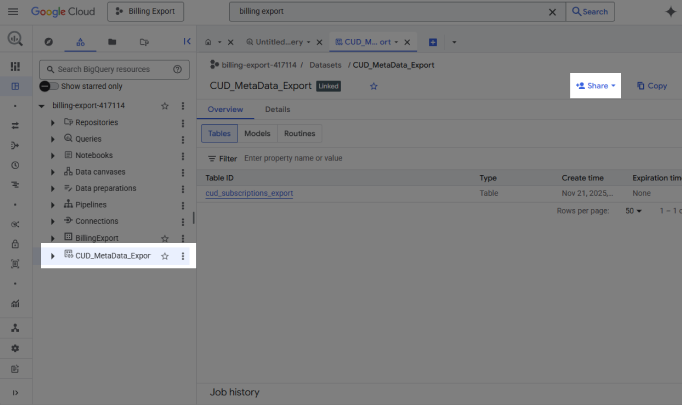Open the cud_subscriptions_export table link
This screenshot has width=682, height=405.
249,193
